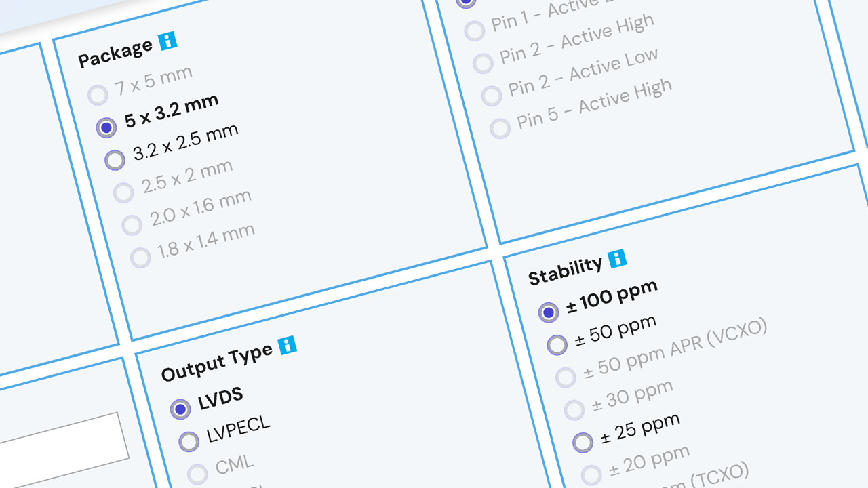Pick ± 30 ppm stability
868x488 pixels.
coord(574,410)
